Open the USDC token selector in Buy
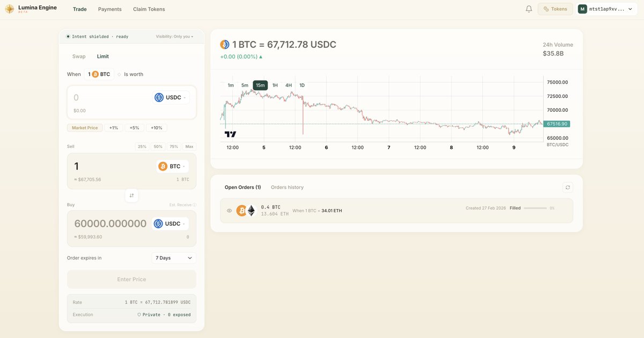 tap(170, 224)
